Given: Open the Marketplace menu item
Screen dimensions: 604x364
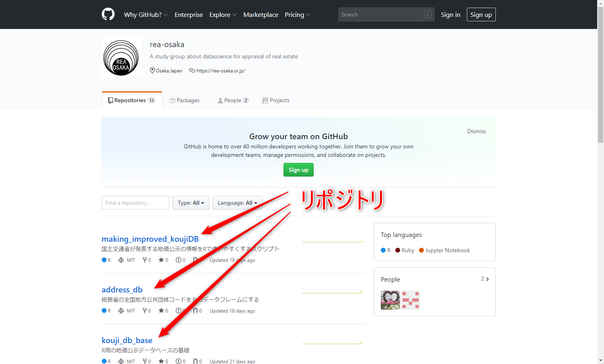Looking at the screenshot, I should point(261,14).
